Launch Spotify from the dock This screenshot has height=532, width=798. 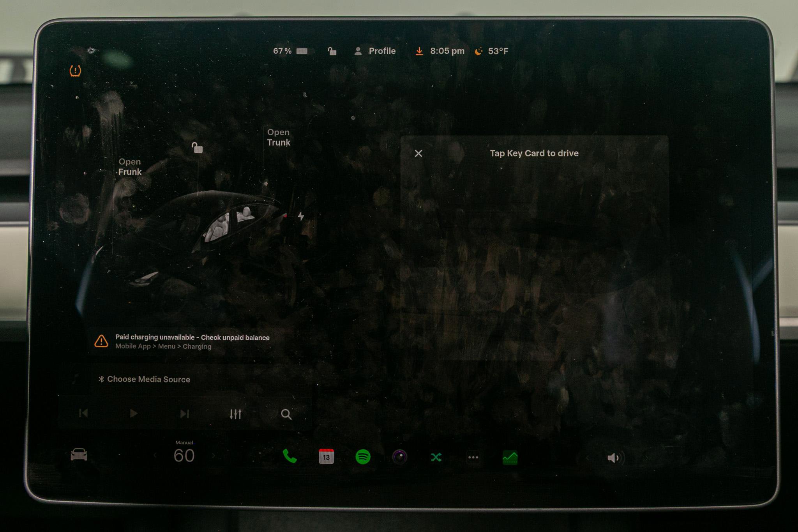[x=363, y=457]
